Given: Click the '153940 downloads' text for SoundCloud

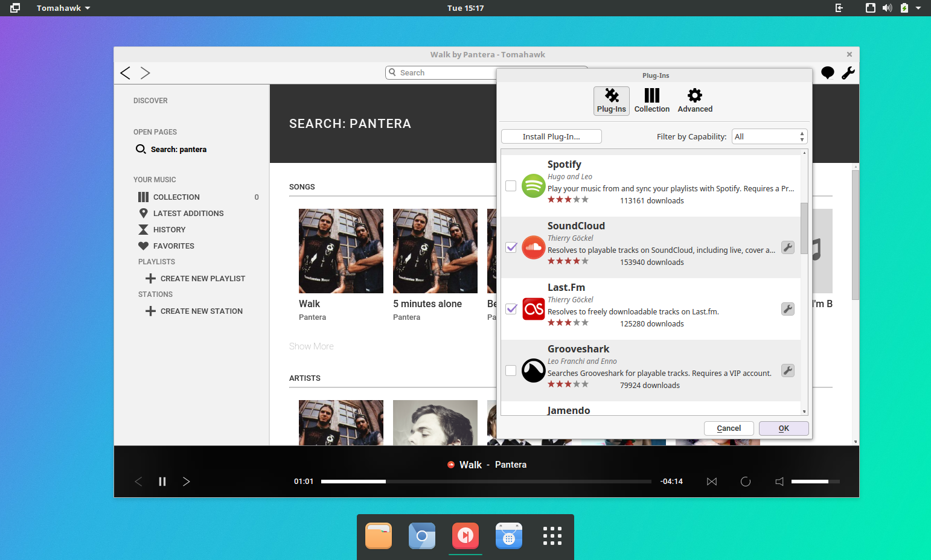Looking at the screenshot, I should [x=652, y=262].
